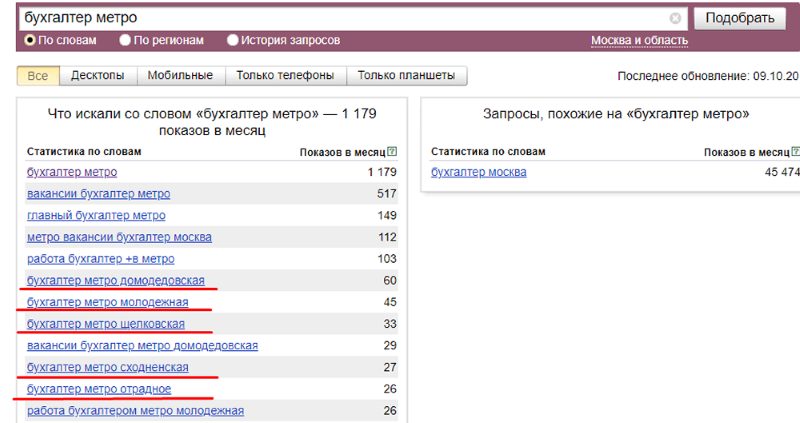
Task: Click the 103 impressions value
Action: (x=386, y=259)
